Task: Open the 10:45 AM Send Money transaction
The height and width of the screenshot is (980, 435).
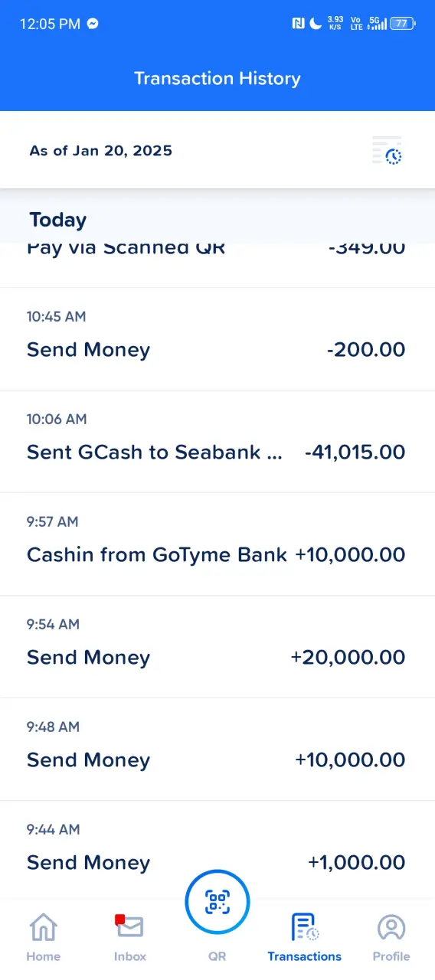Action: (217, 339)
